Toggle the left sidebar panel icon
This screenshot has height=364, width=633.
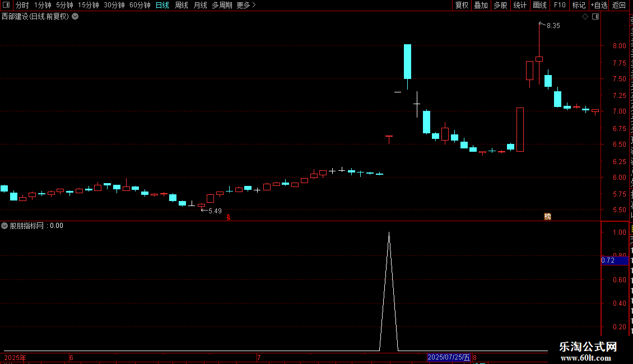(x=6, y=5)
